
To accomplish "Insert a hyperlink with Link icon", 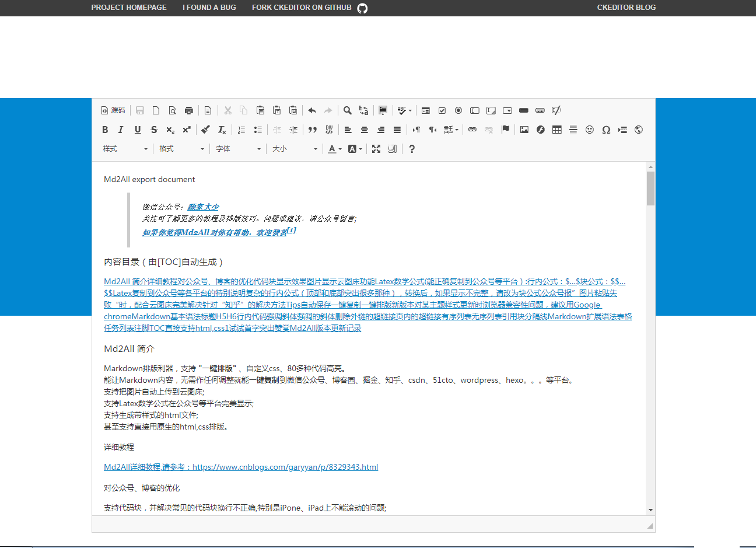I will 473,130.
